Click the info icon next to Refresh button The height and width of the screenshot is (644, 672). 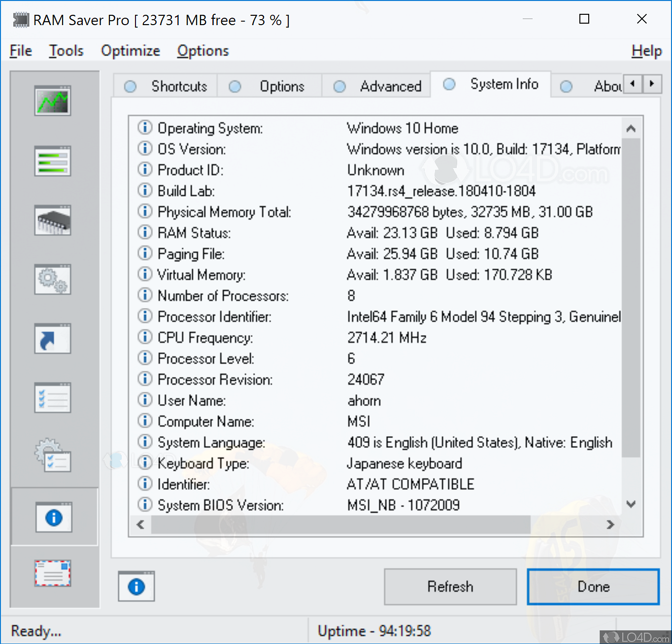136,586
